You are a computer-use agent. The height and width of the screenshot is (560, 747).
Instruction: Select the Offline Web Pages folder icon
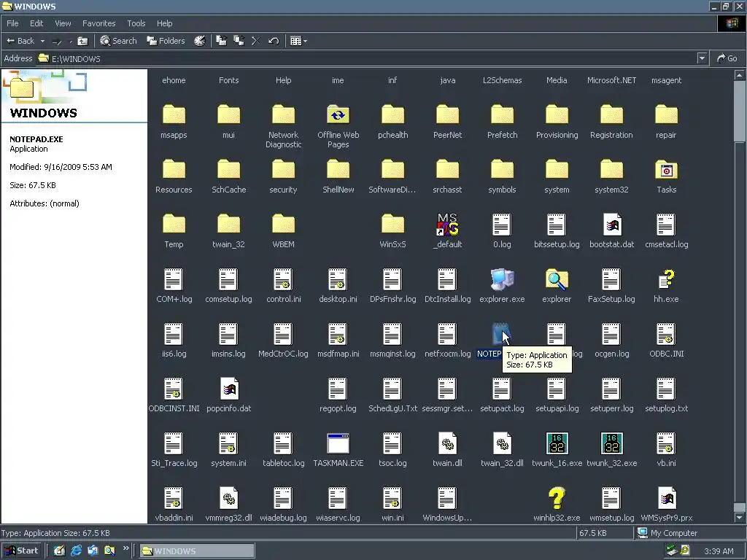point(338,115)
